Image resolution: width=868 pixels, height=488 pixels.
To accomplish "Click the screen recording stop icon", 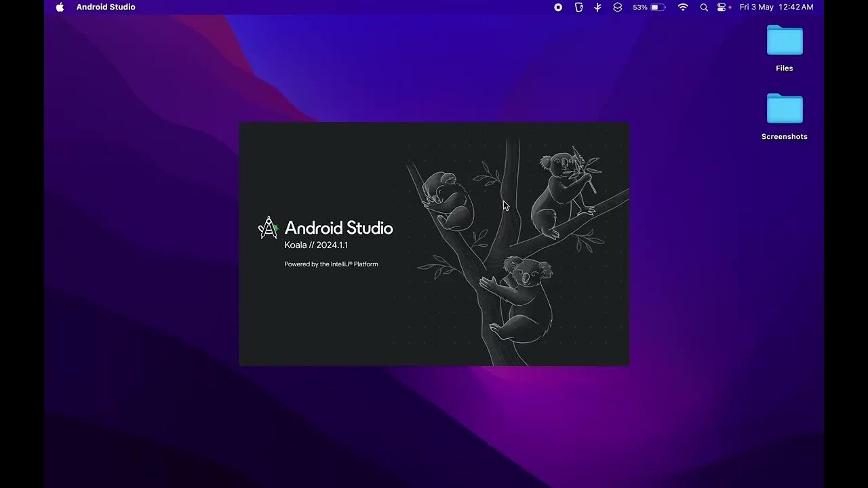I will (558, 7).
